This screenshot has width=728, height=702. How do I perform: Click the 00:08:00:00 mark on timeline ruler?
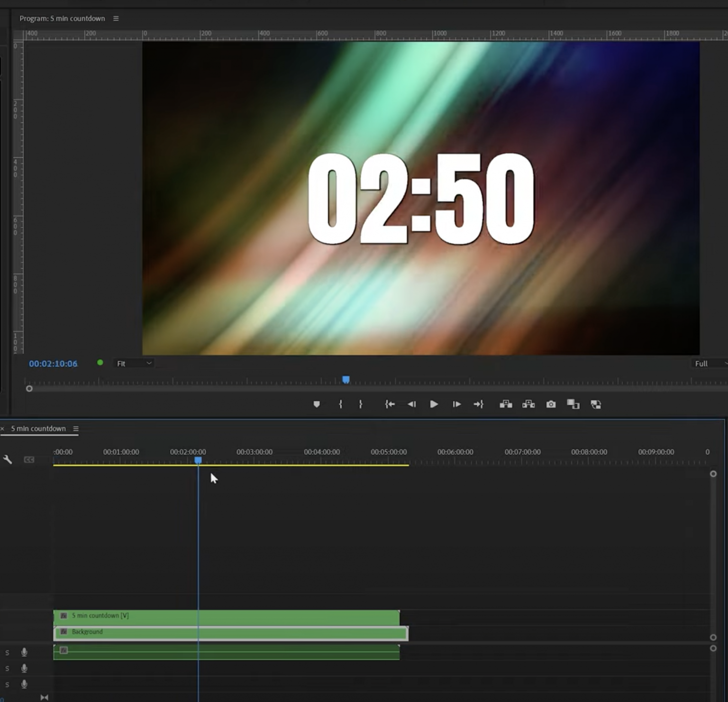tap(589, 452)
